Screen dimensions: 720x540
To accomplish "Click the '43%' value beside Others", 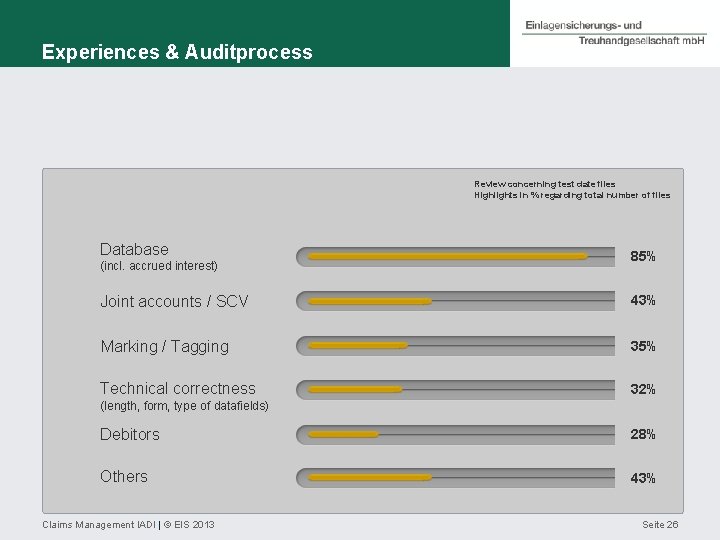I will click(x=643, y=478).
